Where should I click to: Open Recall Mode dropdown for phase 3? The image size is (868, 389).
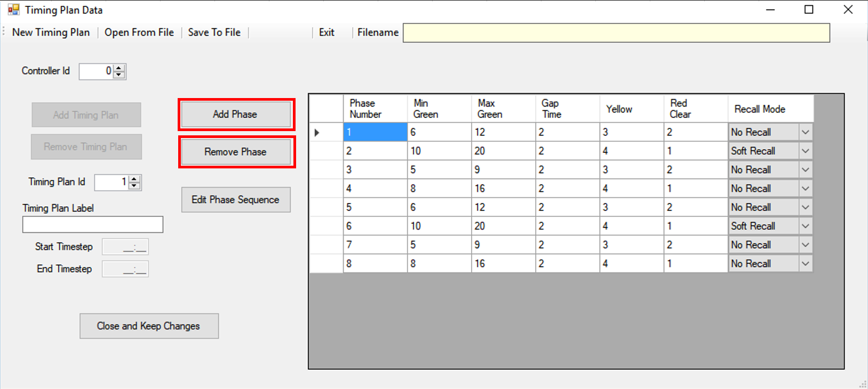tap(806, 169)
